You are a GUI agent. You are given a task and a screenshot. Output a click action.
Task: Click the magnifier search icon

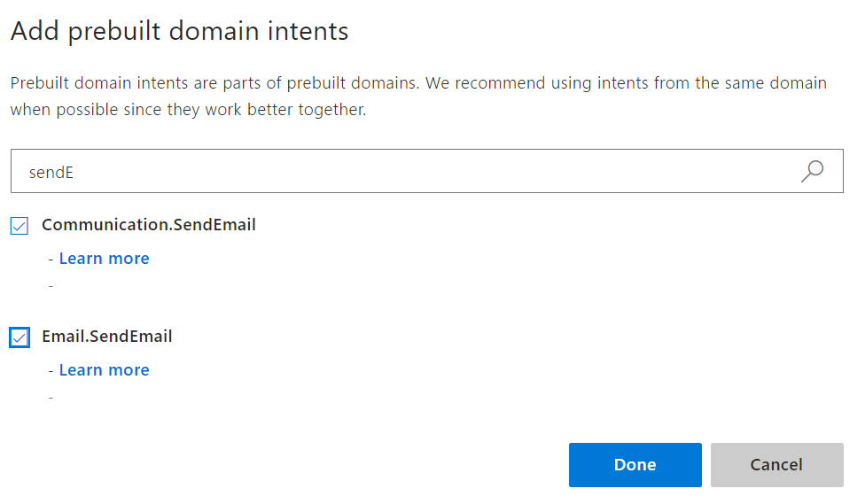(x=812, y=171)
